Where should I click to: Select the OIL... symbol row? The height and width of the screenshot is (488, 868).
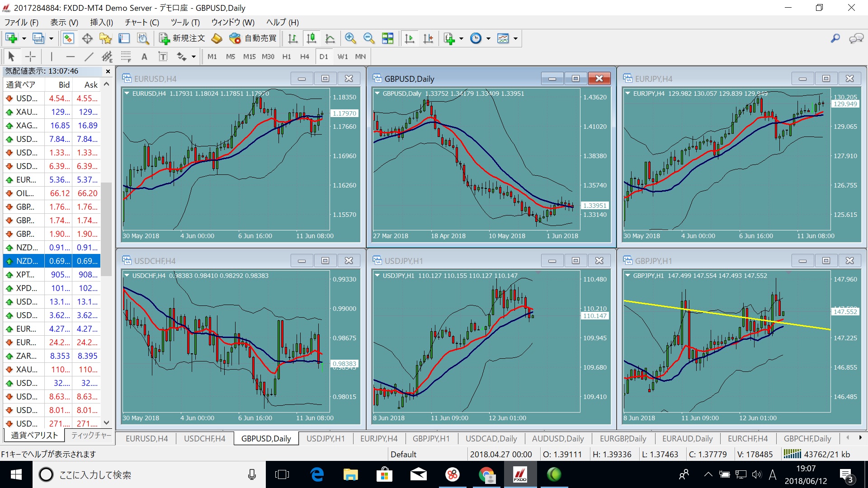(52, 193)
